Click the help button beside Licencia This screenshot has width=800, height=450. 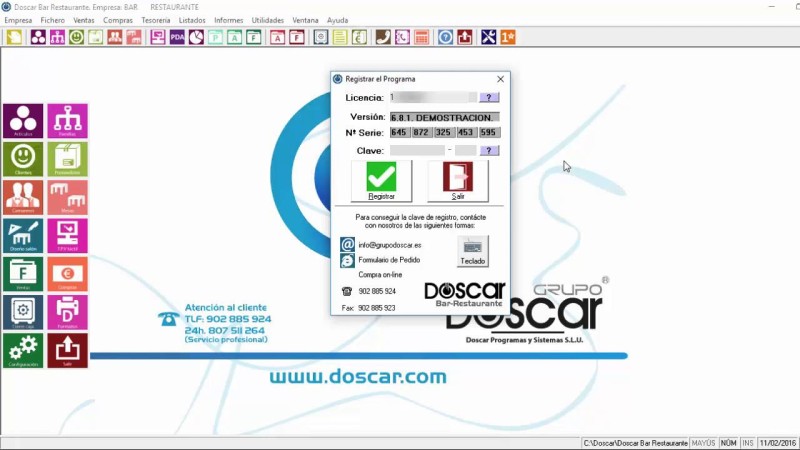tap(489, 97)
